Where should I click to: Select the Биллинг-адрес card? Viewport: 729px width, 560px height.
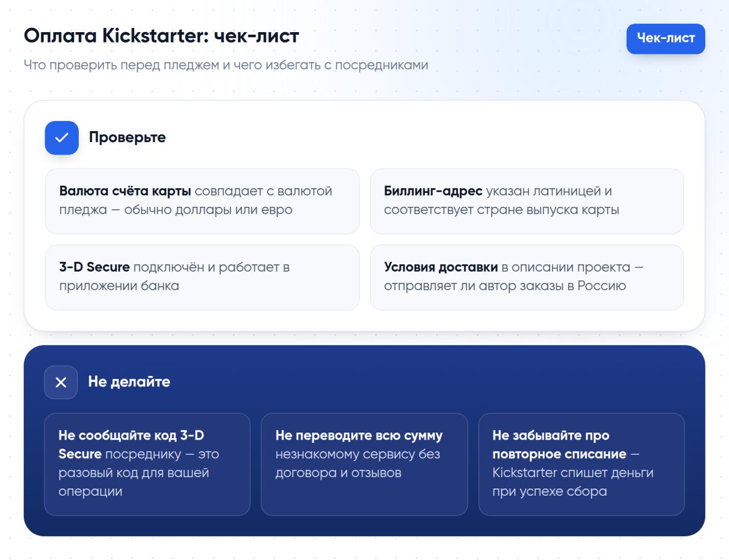point(527,201)
